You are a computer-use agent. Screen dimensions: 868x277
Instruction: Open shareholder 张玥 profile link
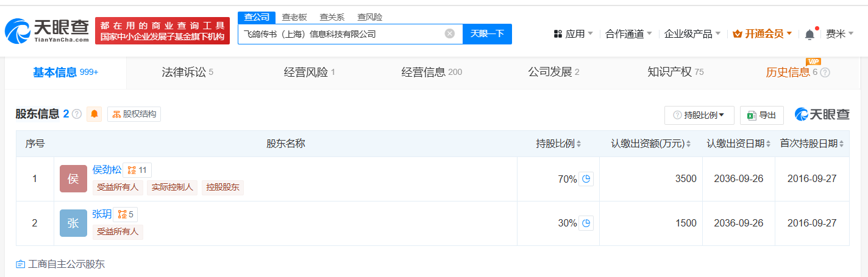(x=102, y=214)
